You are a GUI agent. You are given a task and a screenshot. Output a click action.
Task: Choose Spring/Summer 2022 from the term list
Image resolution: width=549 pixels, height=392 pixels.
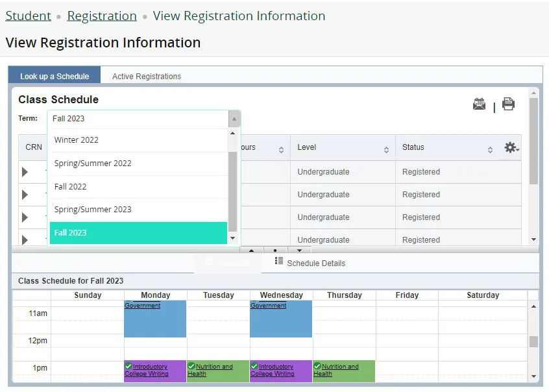click(x=139, y=164)
